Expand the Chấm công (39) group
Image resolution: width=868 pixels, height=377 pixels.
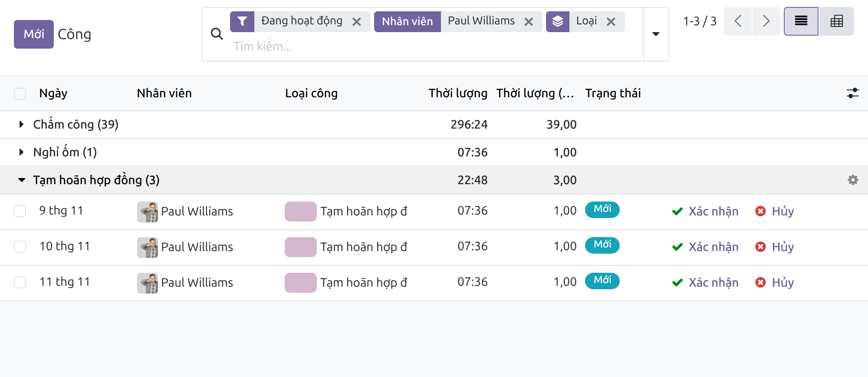pyautogui.click(x=76, y=125)
